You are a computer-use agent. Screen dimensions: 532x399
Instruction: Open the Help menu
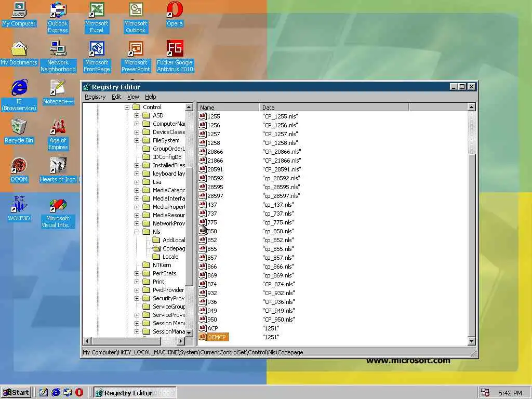pos(150,97)
